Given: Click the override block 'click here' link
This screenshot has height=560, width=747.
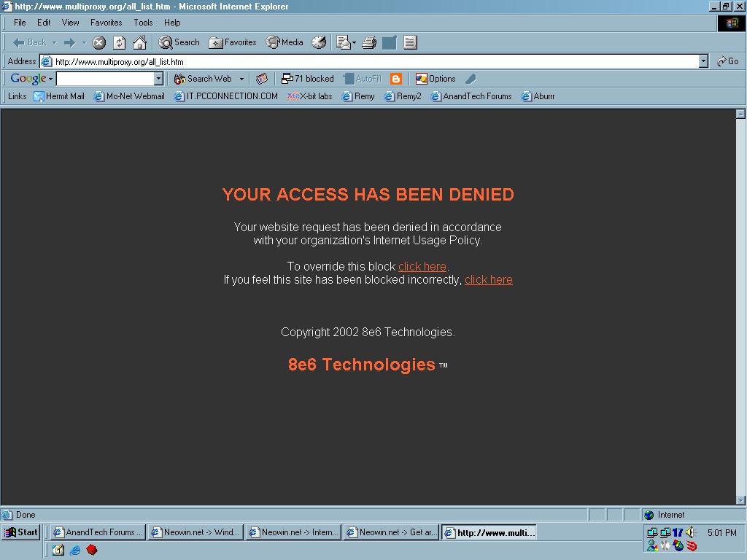Looking at the screenshot, I should (x=422, y=267).
